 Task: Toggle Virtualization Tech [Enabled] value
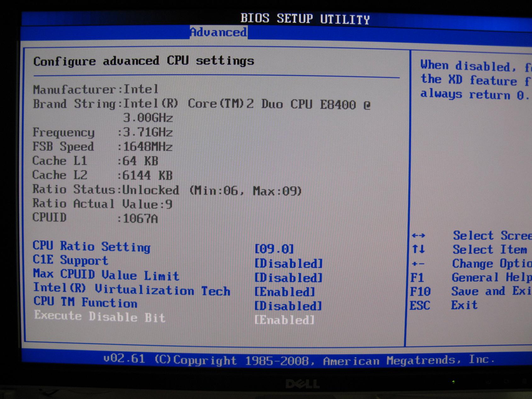click(x=284, y=292)
